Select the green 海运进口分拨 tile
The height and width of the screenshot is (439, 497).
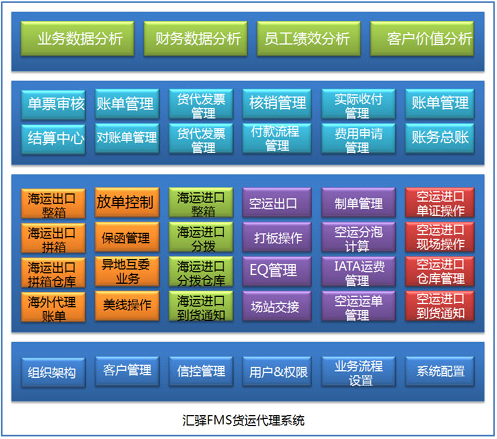point(201,237)
